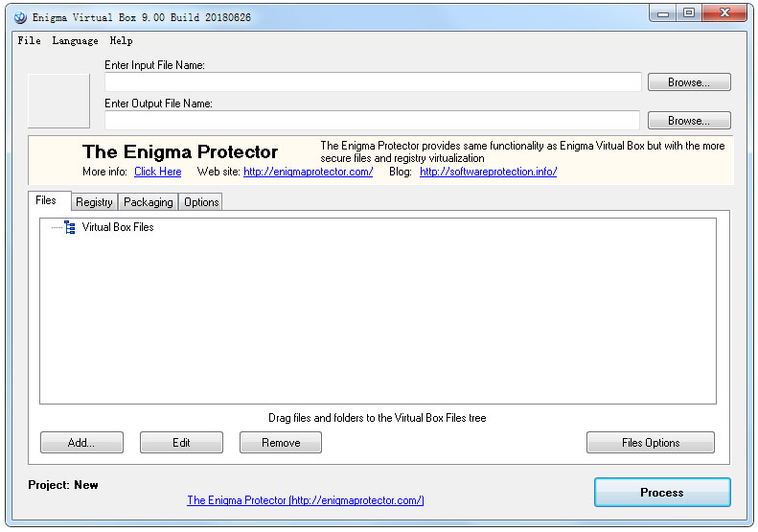Click the Remove button
This screenshot has height=532, width=758.
(x=281, y=443)
